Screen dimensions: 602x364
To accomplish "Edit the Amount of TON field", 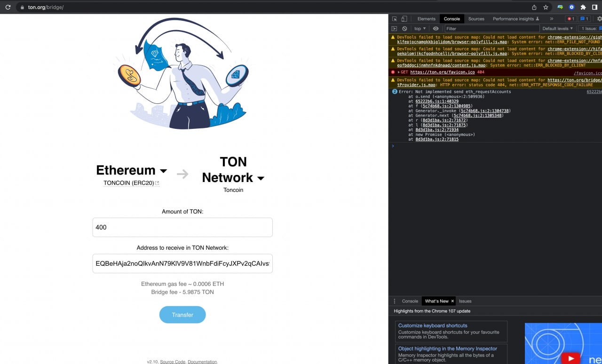I will (182, 227).
